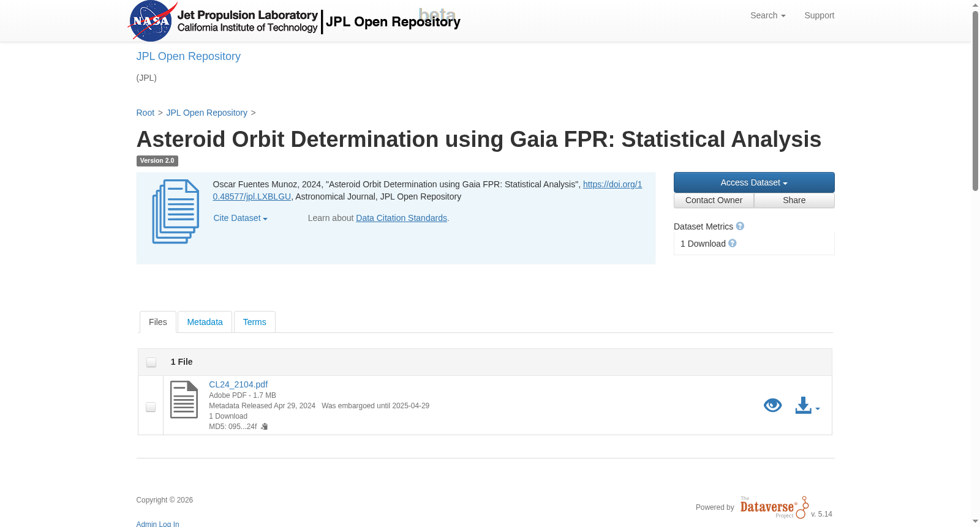980x527 pixels.
Task: Open the CL24_2104.pdf file name link
Action: tap(238, 384)
